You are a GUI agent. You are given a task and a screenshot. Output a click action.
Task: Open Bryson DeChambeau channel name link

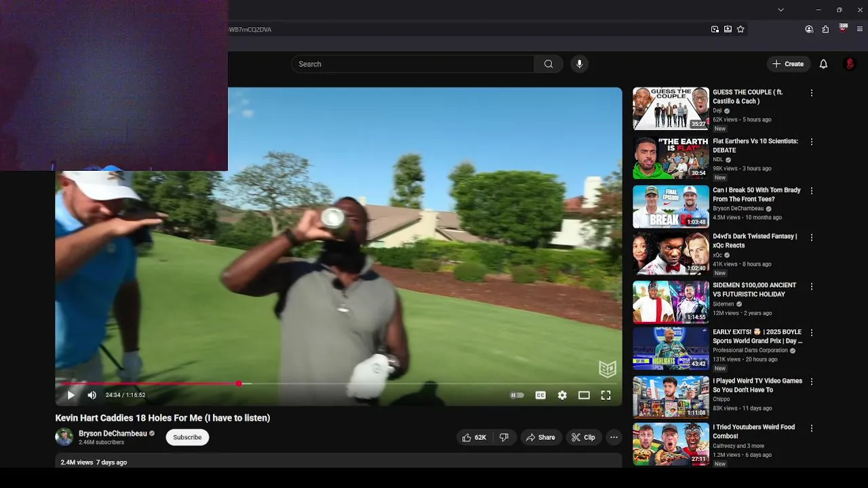113,433
